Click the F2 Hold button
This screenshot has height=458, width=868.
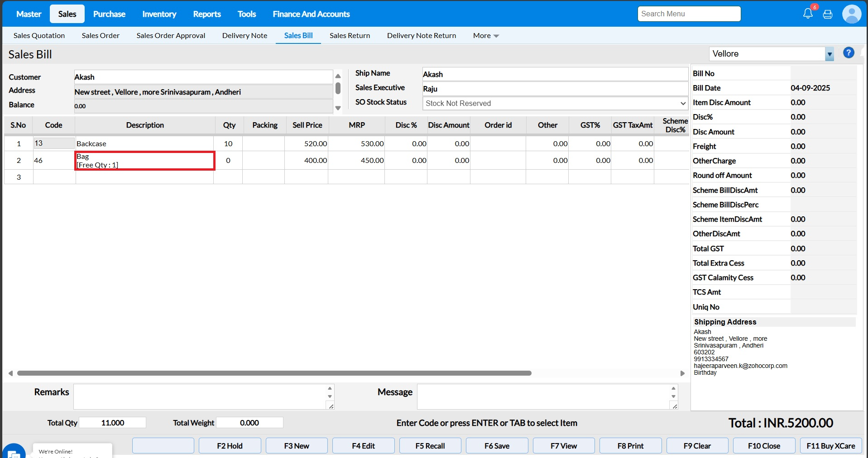coord(230,446)
